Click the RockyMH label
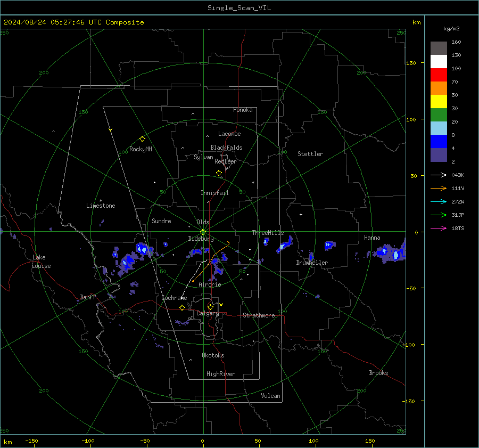Image resolution: width=479 pixels, height=448 pixels. (x=141, y=149)
